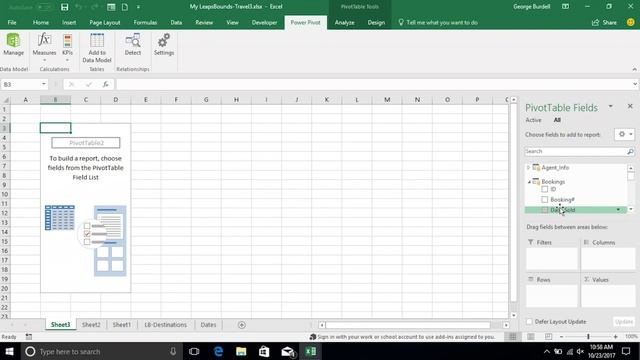Screen dimensions: 640x360
Task: Expand the Agent_Info table
Action: [x=529, y=167]
